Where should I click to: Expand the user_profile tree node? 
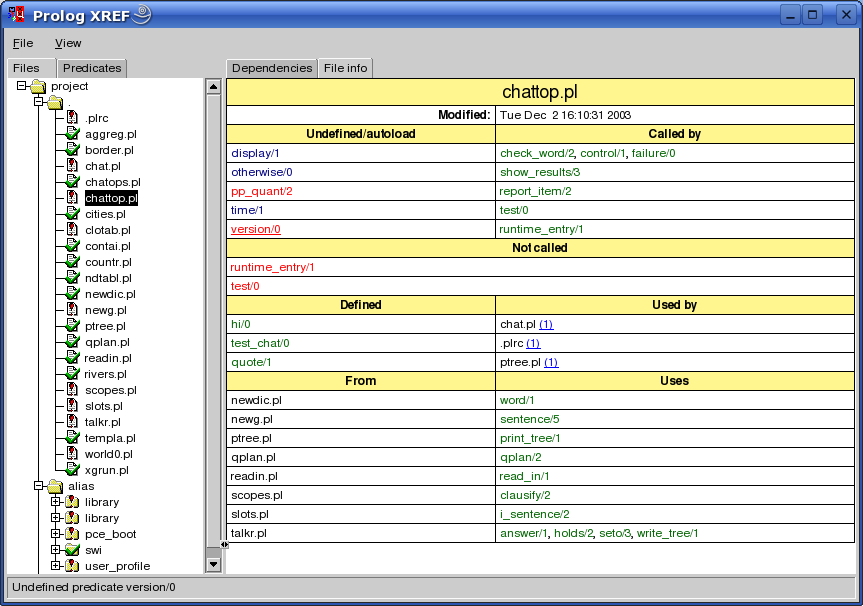(56, 566)
